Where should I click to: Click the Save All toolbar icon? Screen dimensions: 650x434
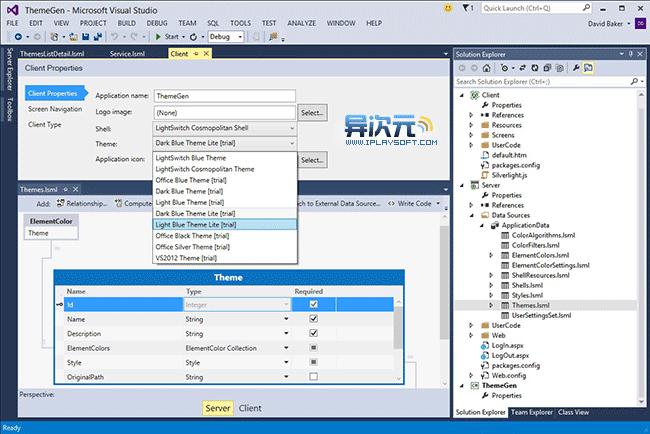[98, 37]
